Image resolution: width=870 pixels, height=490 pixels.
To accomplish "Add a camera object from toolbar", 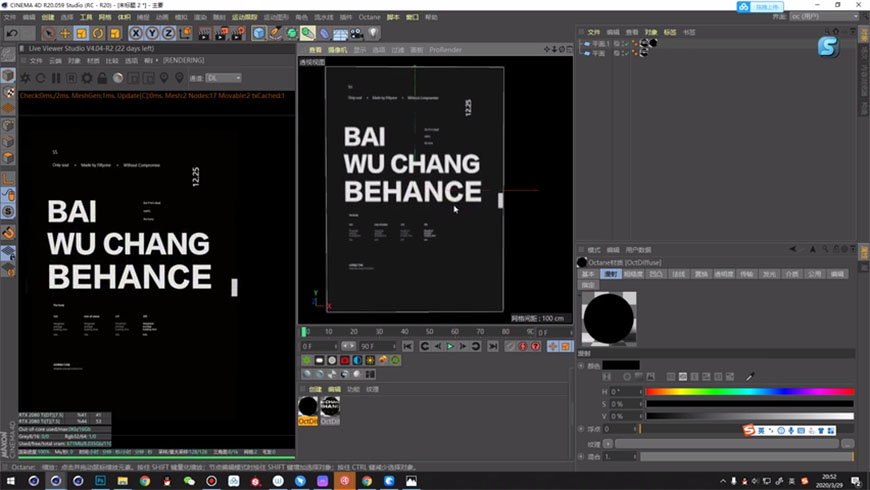I will tap(356, 33).
